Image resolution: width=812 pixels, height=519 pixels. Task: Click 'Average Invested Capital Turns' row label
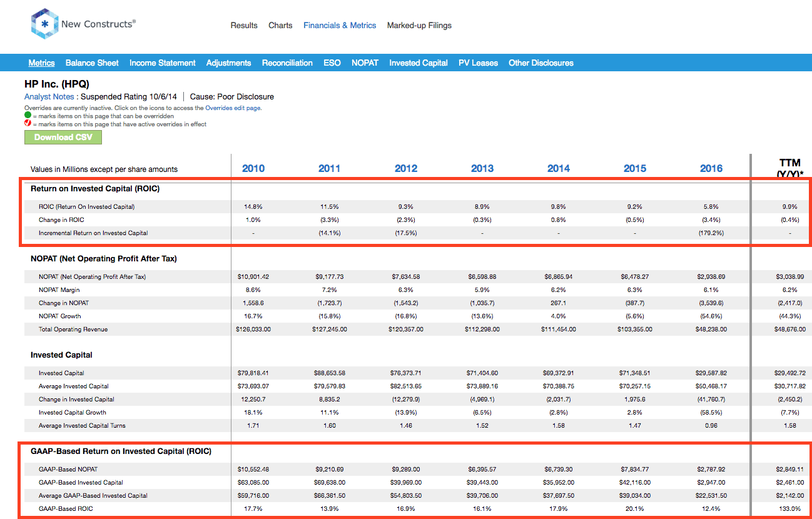(82, 425)
